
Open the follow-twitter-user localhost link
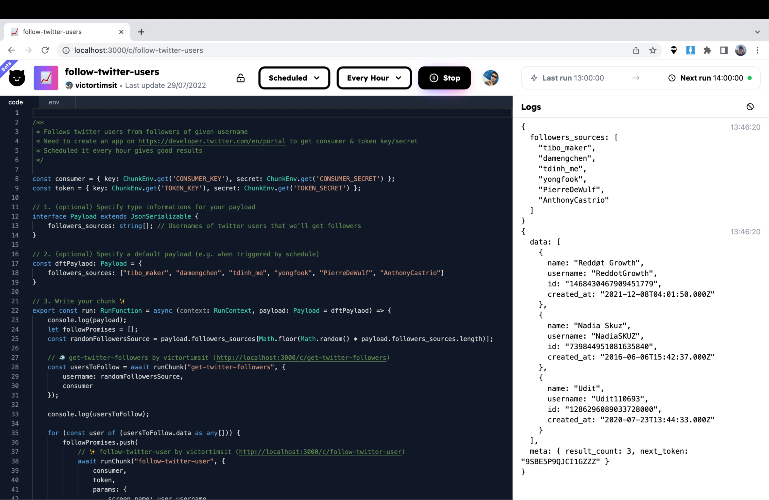pyautogui.click(x=321, y=452)
